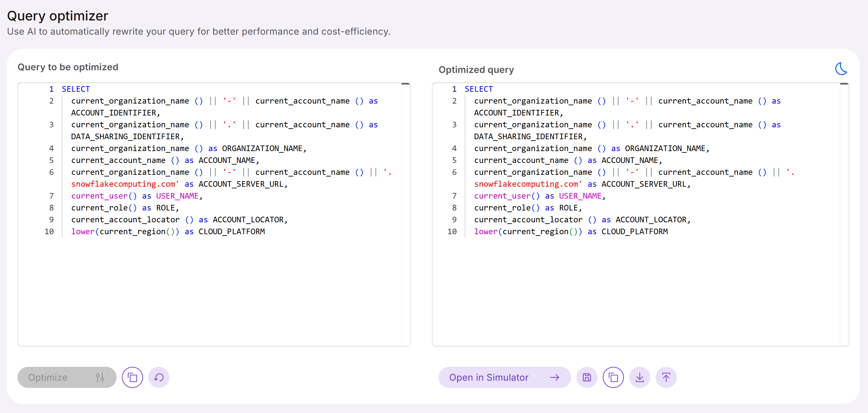Viewport: 868px width, 413px height.
Task: Place cursor on ACCOUNT_LOCATOR in left editor
Action: [248, 220]
